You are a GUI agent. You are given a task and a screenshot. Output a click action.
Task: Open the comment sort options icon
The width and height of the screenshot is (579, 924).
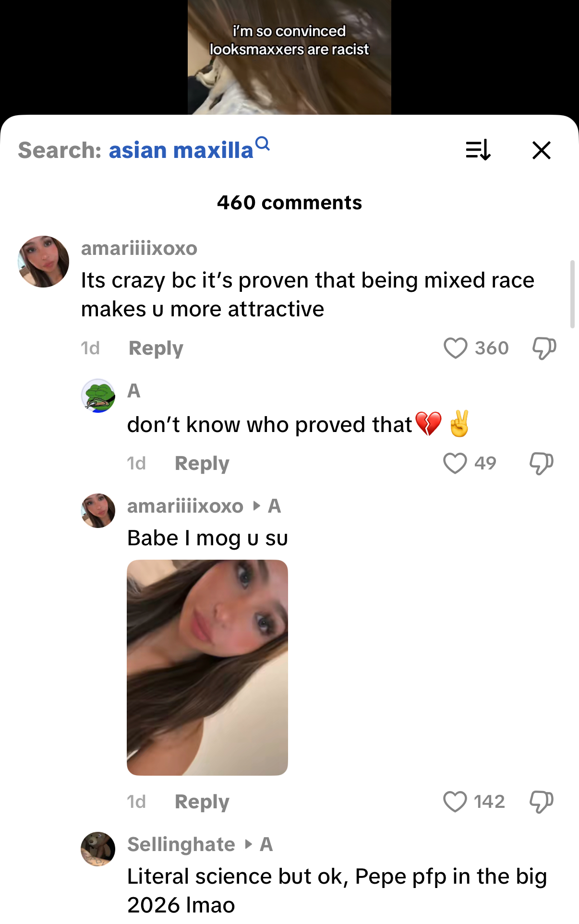478,150
